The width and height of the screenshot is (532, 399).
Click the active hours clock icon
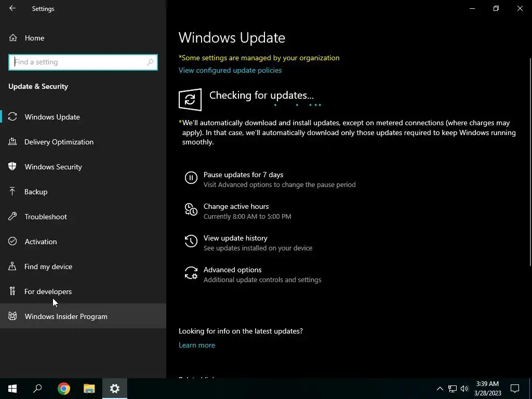click(x=191, y=209)
